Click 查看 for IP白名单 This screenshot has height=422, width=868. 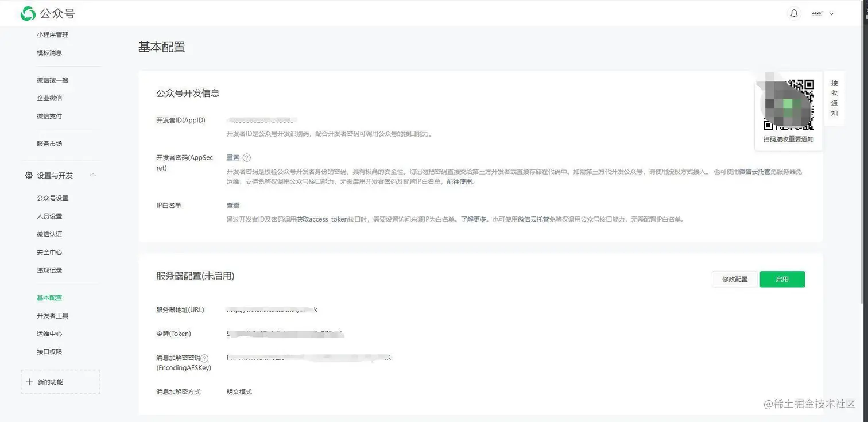click(x=233, y=205)
